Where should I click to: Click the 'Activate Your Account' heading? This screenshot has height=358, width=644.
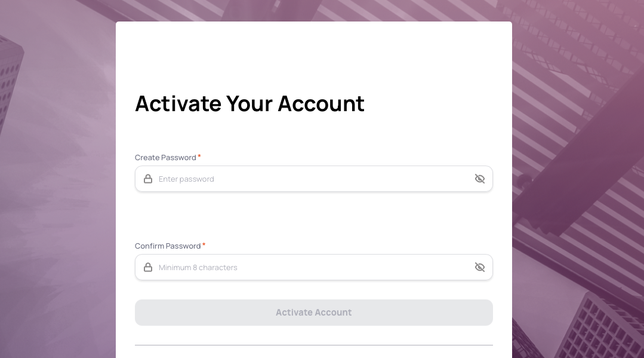click(x=249, y=103)
